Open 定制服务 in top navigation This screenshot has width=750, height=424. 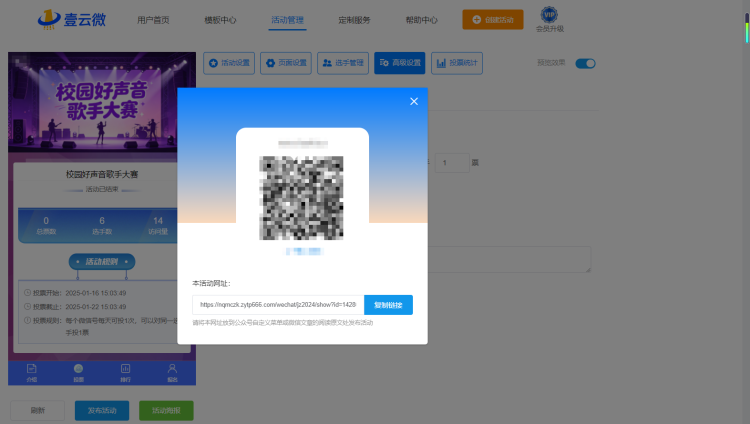354,20
